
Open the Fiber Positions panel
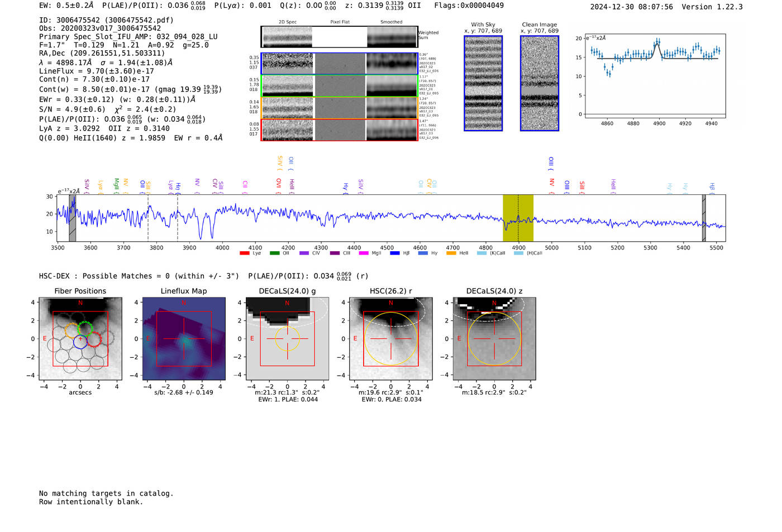click(x=80, y=338)
